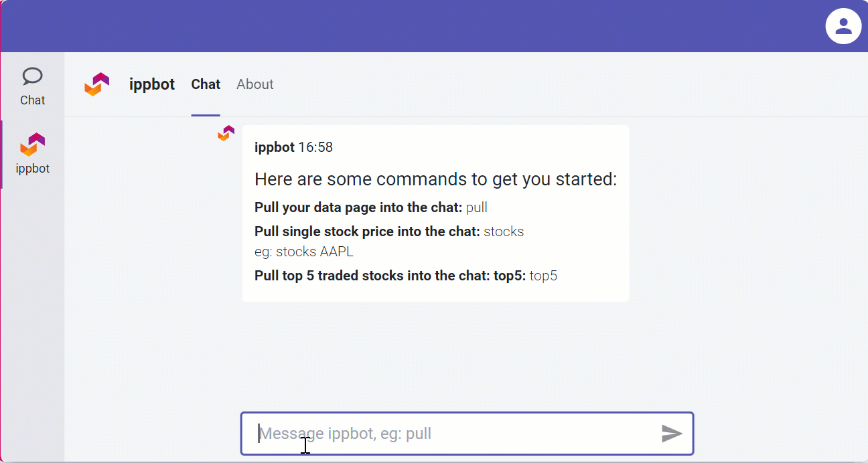Click the 'stocks' command text

(504, 231)
